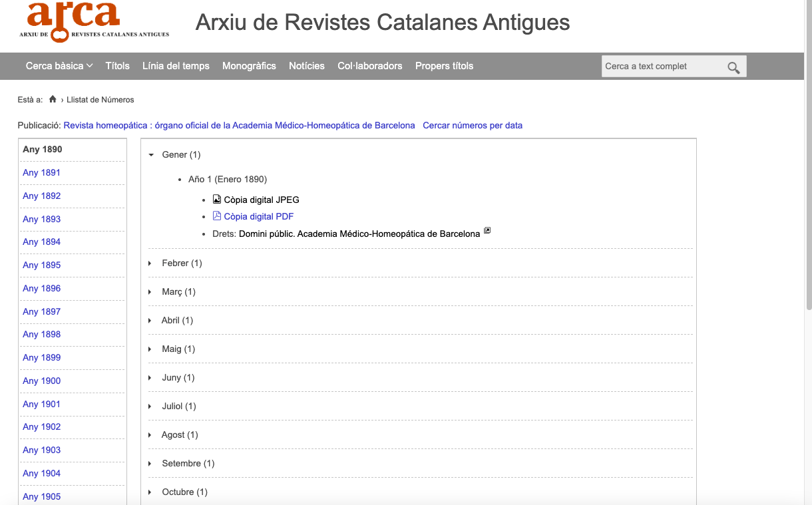Image resolution: width=812 pixels, height=505 pixels.
Task: Go to Línia del temps
Action: click(x=176, y=66)
